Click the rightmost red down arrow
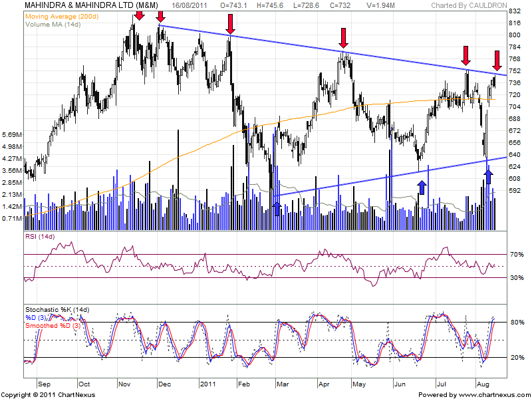 point(498,59)
